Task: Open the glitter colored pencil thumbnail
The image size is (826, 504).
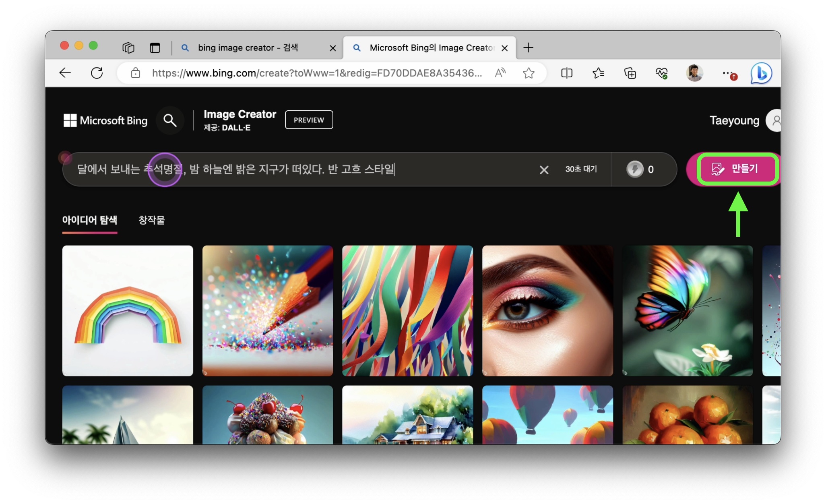Action: click(x=268, y=311)
